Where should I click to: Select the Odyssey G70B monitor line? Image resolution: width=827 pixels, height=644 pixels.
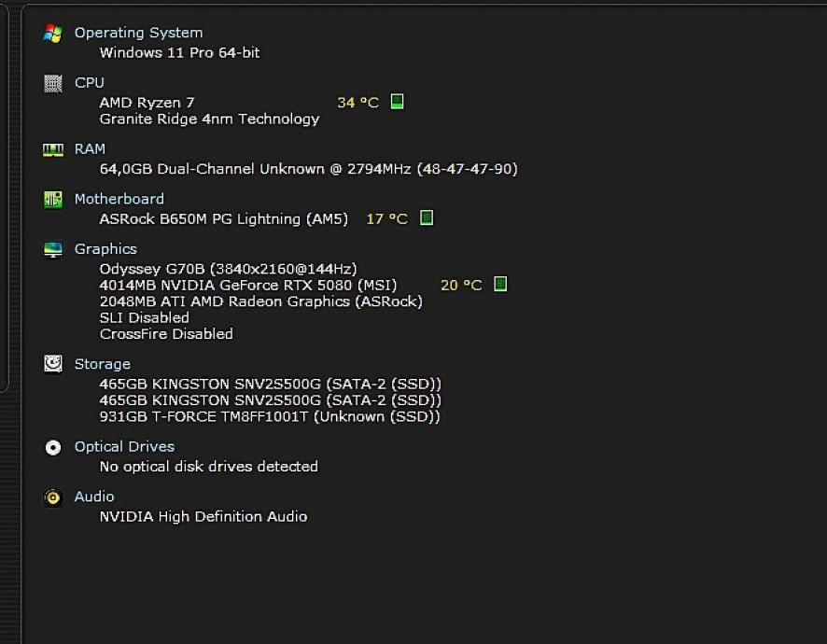(x=229, y=269)
